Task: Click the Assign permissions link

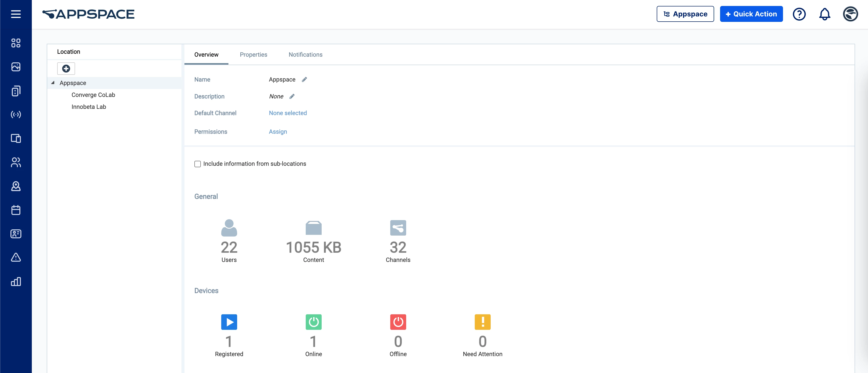Action: [278, 132]
